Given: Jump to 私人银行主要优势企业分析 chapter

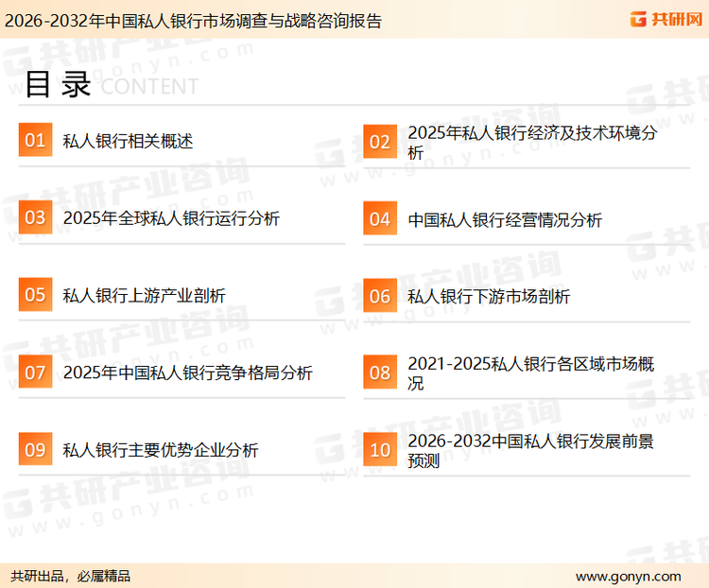Looking at the screenshot, I should point(160,451).
